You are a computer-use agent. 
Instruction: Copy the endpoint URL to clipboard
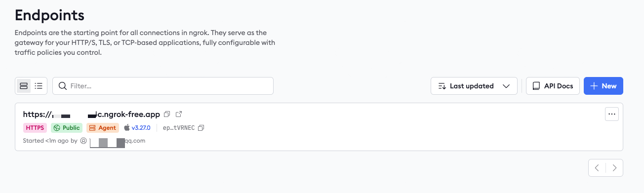click(x=167, y=115)
